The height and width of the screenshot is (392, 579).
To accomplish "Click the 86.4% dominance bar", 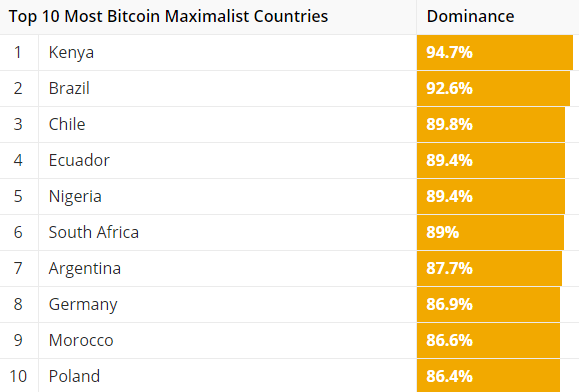I will pyautogui.click(x=489, y=376).
